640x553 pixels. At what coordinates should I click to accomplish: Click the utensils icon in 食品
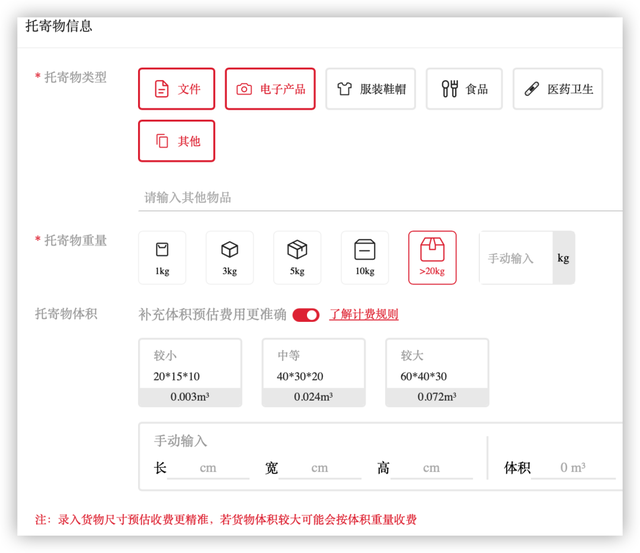450,89
